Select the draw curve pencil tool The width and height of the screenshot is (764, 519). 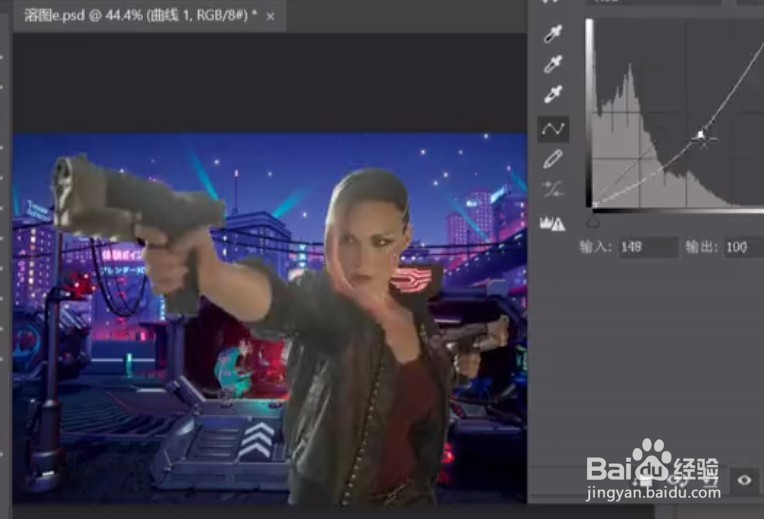553,159
